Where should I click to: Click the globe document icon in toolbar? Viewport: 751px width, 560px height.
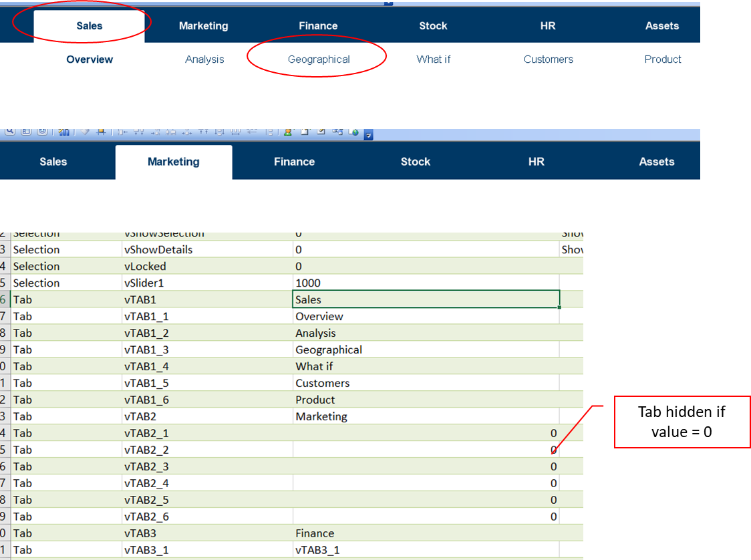click(x=353, y=132)
